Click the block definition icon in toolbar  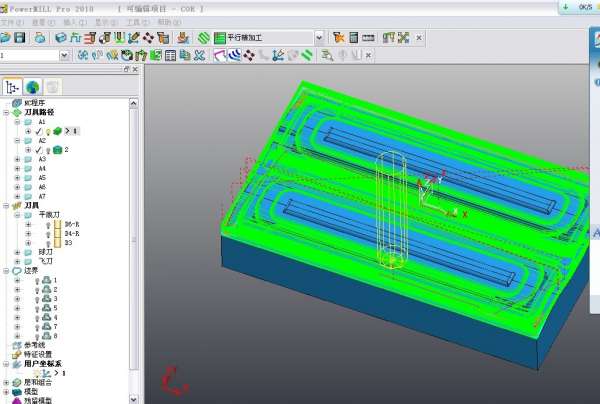(61, 37)
